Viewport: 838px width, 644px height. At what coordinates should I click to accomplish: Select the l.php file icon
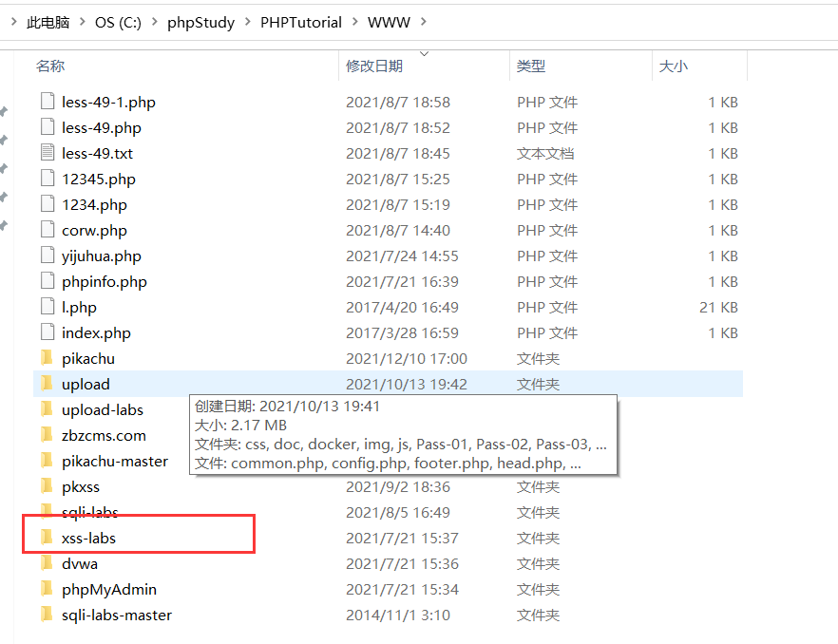[48, 307]
